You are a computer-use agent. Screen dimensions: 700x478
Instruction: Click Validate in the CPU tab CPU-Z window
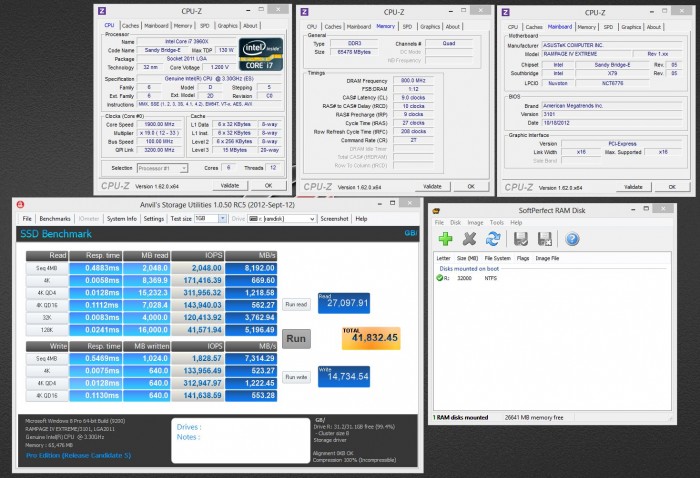point(230,186)
